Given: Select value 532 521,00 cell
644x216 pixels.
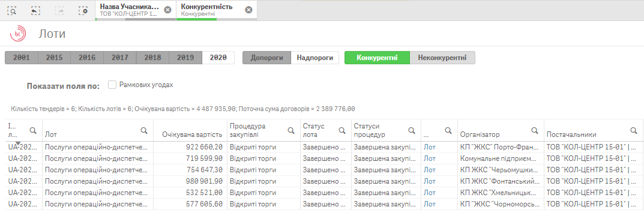Looking at the screenshot, I should pyautogui.click(x=190, y=193).
